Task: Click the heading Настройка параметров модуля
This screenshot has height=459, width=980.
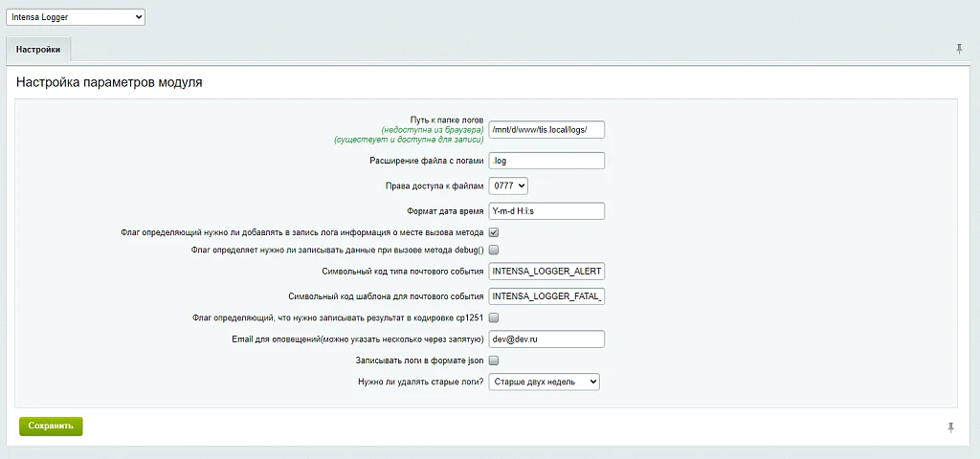Action: tap(109, 82)
